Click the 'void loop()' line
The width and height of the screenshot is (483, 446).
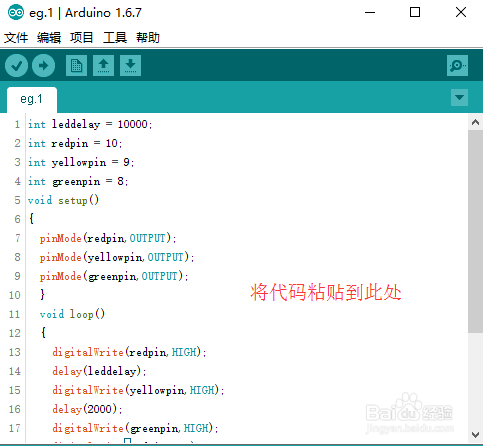72,314
